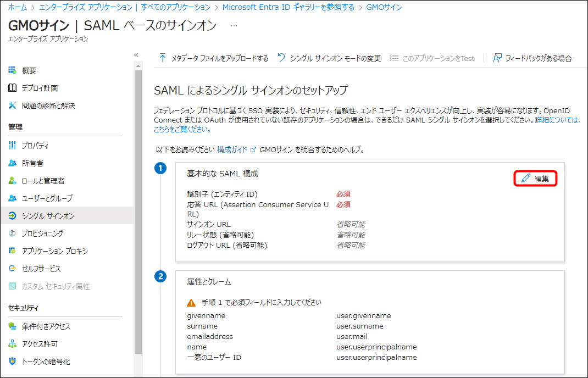Click the emailaddress claim name

210,336
